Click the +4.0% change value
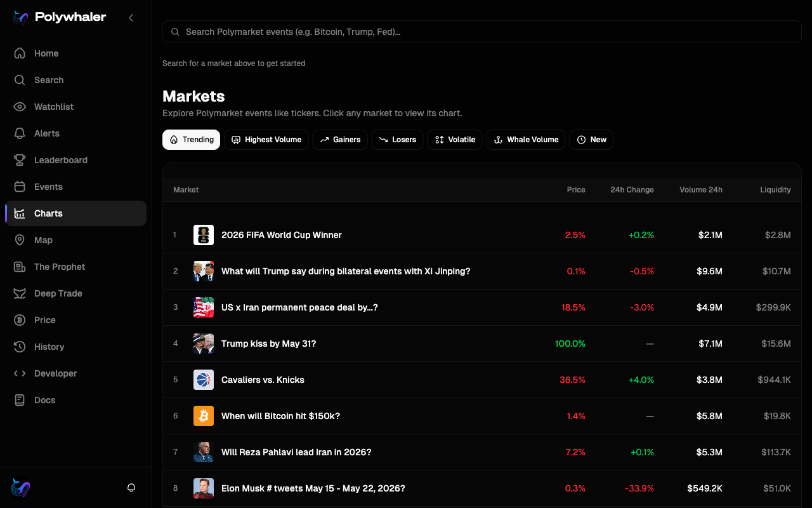Viewport: 812px width, 508px height. [641, 380]
